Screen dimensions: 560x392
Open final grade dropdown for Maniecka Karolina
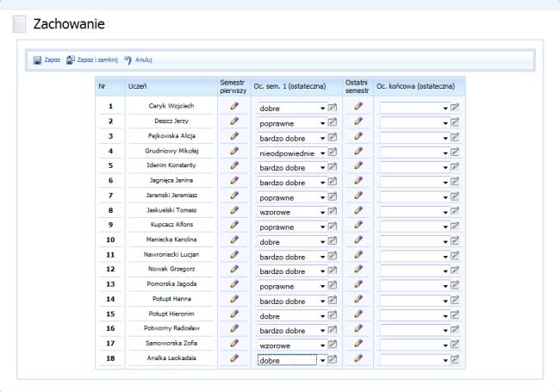[414, 241]
